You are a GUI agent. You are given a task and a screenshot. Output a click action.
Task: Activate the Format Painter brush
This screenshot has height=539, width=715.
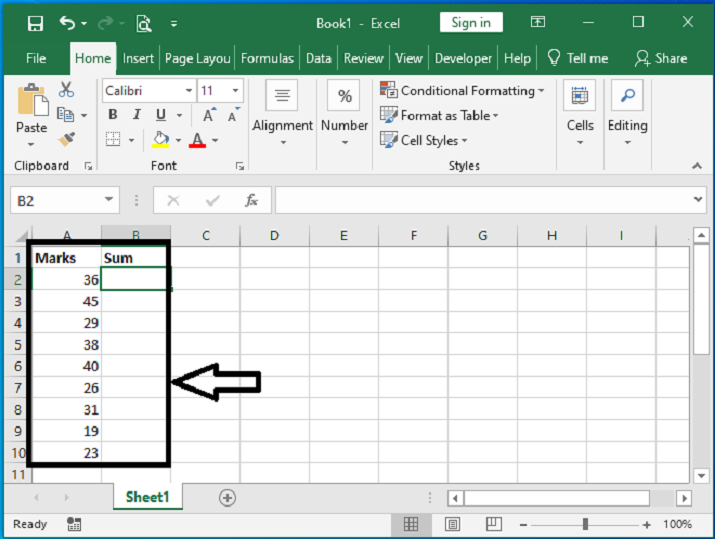[x=67, y=139]
